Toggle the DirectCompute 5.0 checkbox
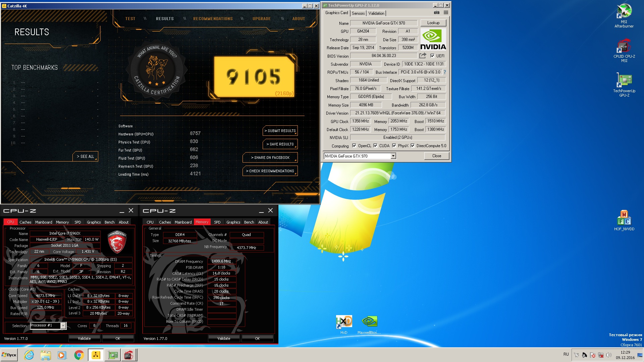Image resolution: width=644 pixels, height=362 pixels. coord(413,146)
